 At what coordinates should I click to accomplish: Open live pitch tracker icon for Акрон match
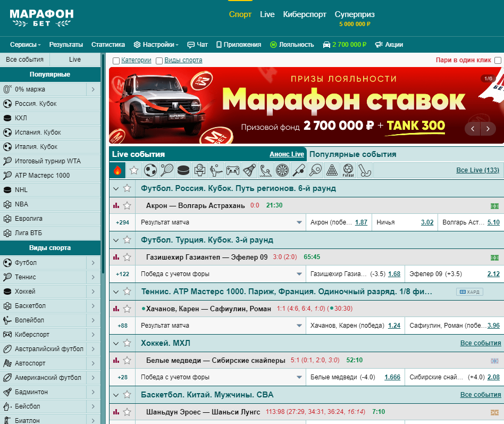click(x=494, y=206)
